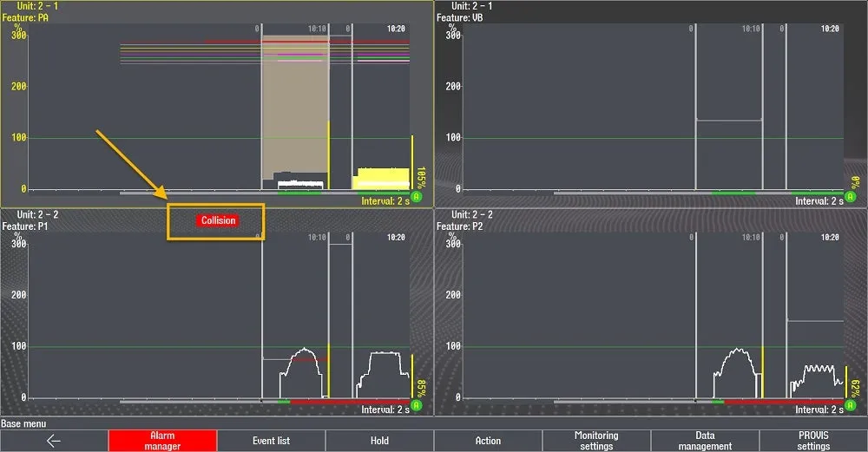Viewport: 868px width, 452px height.
Task: Select the Feature: VB label
Action: [x=459, y=17]
